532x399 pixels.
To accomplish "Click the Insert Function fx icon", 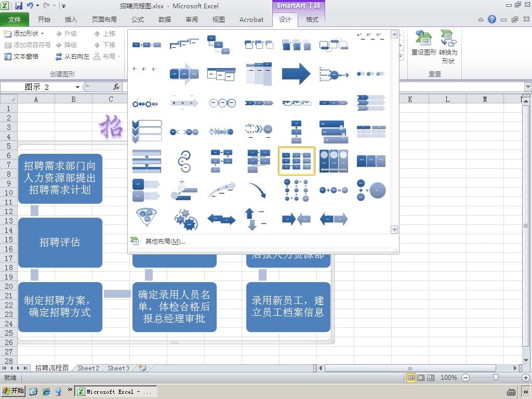I will click(x=116, y=87).
